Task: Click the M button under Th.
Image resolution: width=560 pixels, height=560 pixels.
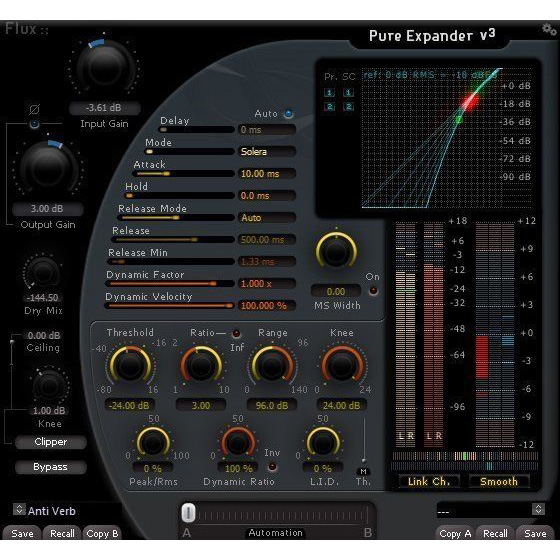Action: (364, 471)
